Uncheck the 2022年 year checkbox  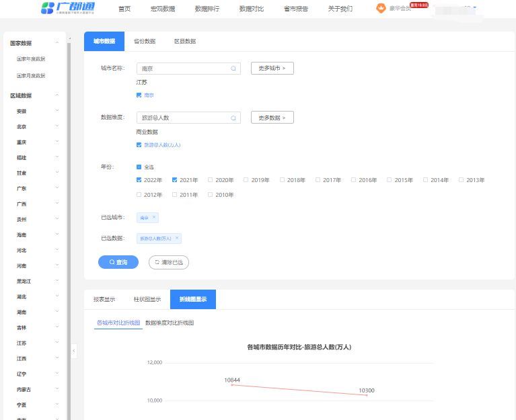coord(139,180)
